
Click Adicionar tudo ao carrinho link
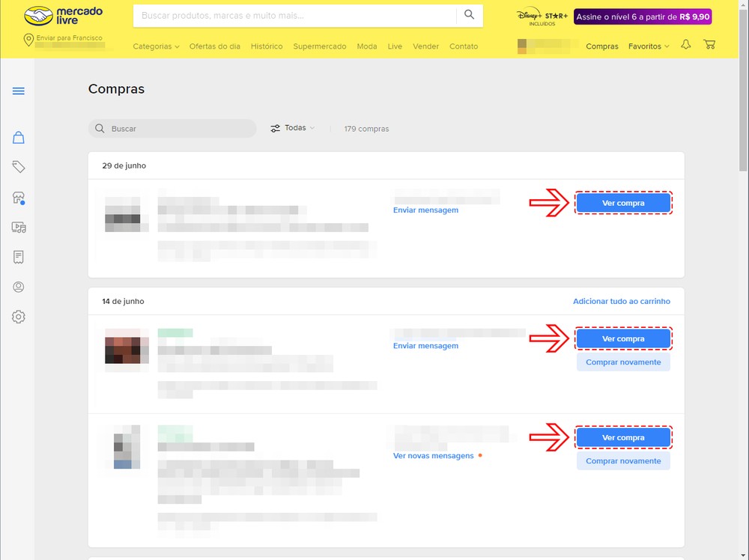[622, 301]
